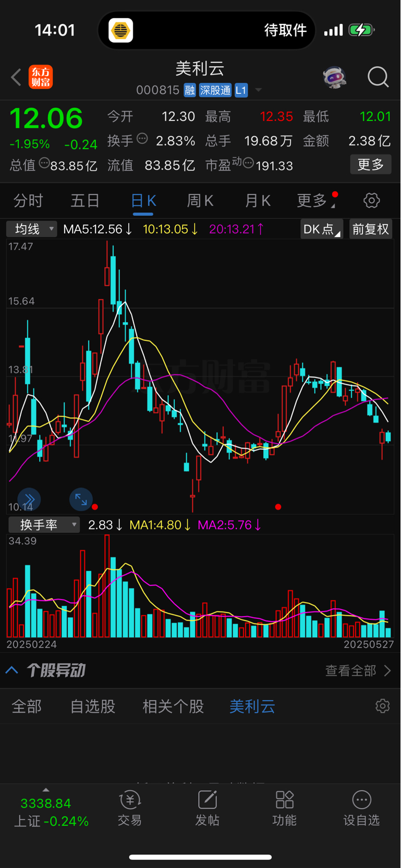Tap the 融 margin badge
The height and width of the screenshot is (868, 401).
(x=190, y=90)
